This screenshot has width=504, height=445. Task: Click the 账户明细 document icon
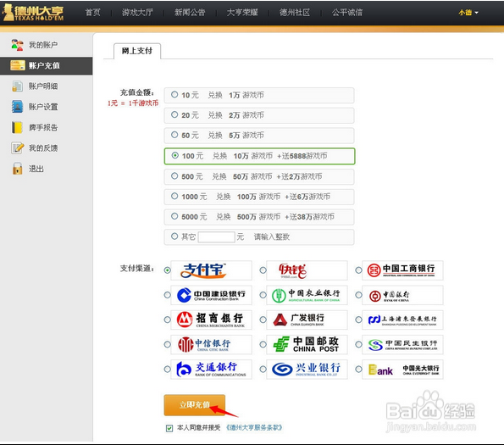(x=17, y=86)
